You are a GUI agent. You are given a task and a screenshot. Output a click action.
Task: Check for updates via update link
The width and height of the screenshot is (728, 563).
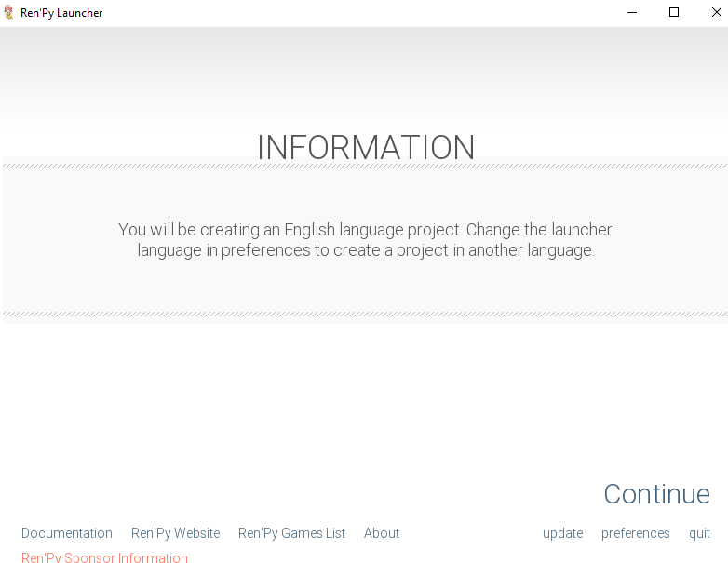tap(562, 533)
